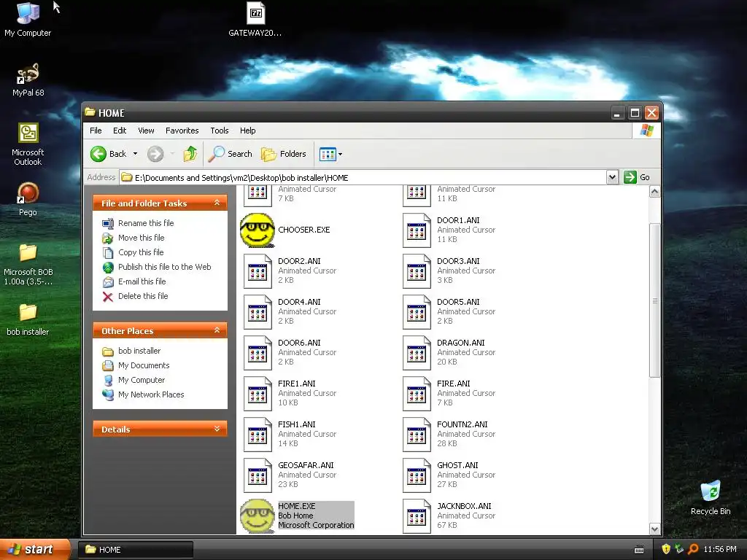The image size is (747, 560).
Task: Select GEOSAFAR.ANI cursor file icon
Action: click(x=258, y=475)
